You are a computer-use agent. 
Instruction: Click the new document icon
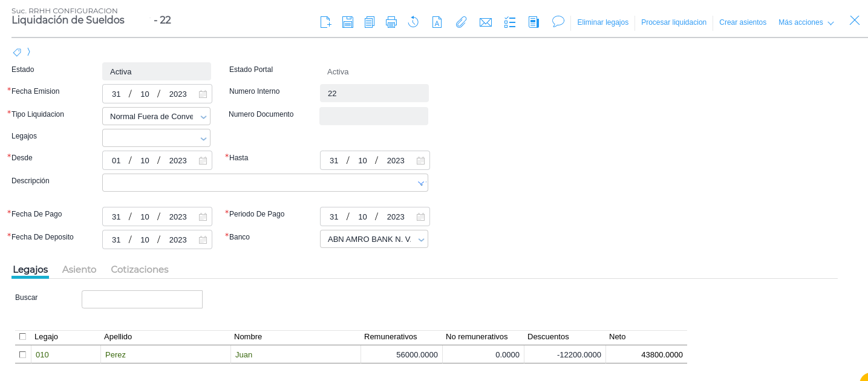[x=325, y=22]
